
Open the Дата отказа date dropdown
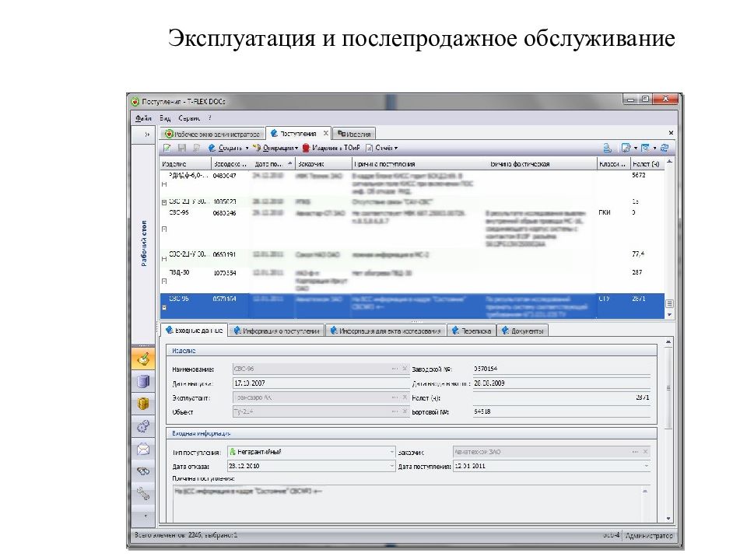[392, 466]
